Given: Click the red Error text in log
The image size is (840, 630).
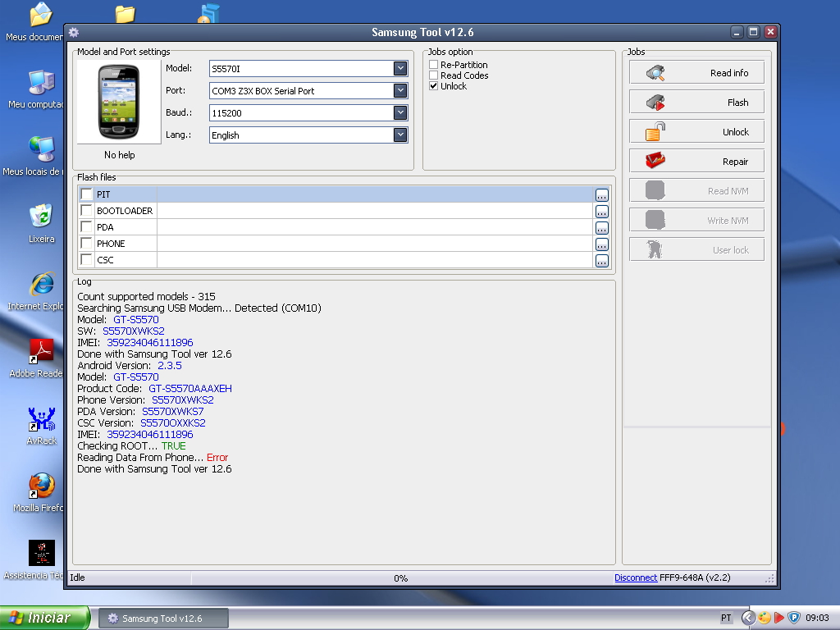Looking at the screenshot, I should (x=217, y=458).
